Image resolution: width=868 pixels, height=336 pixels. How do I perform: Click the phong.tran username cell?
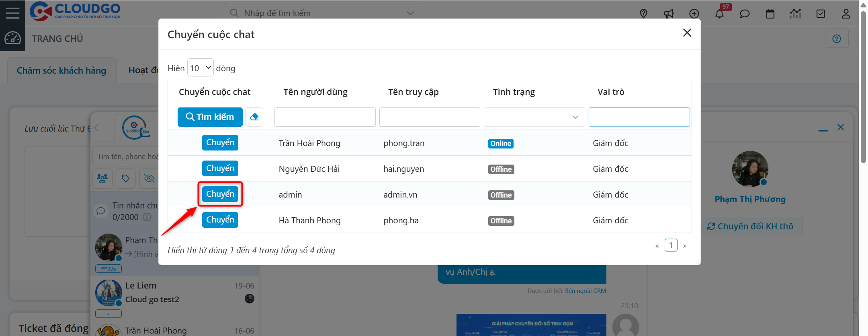(x=404, y=143)
